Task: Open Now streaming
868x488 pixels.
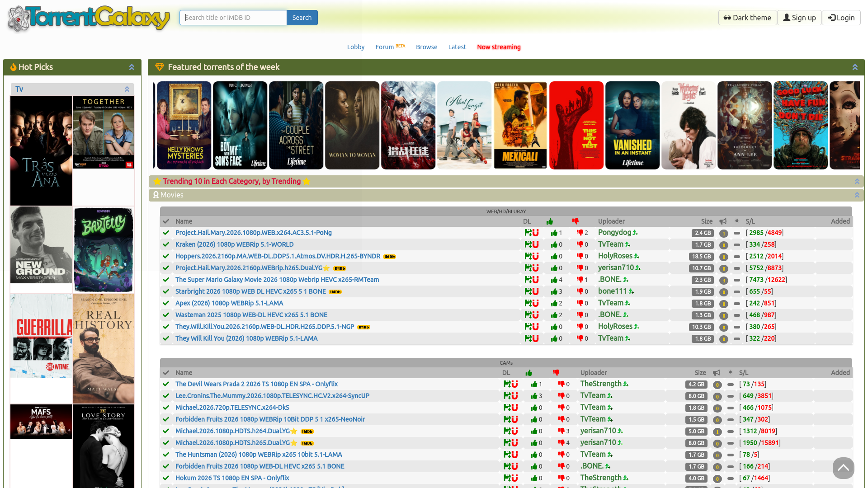Action: coord(499,47)
